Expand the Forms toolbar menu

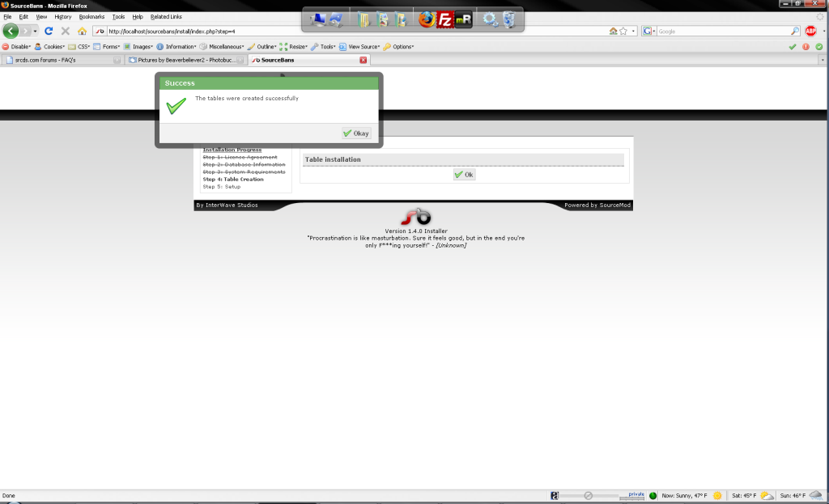(107, 46)
